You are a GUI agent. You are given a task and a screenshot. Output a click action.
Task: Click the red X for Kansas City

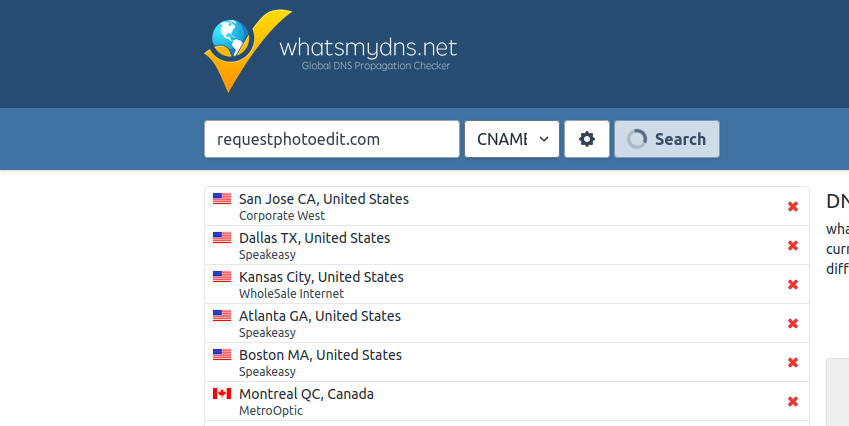coord(793,284)
